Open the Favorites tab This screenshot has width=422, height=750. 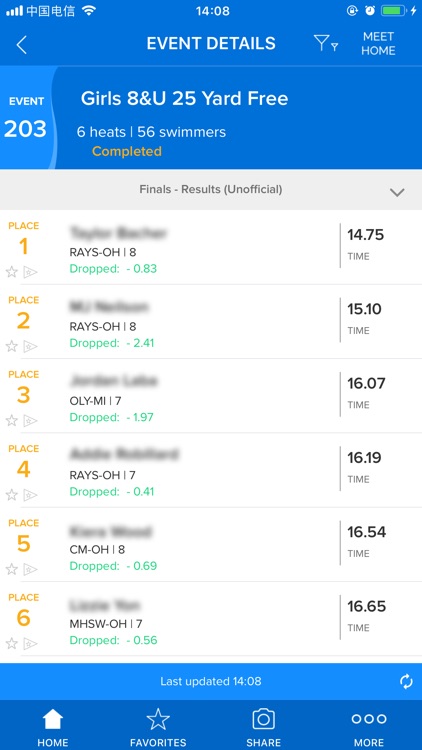[158, 727]
